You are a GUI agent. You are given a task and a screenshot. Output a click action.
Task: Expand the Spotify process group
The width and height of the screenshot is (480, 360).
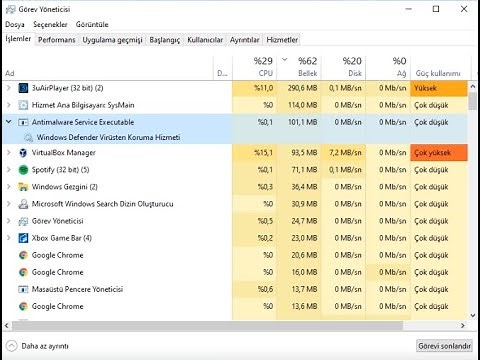coord(9,170)
